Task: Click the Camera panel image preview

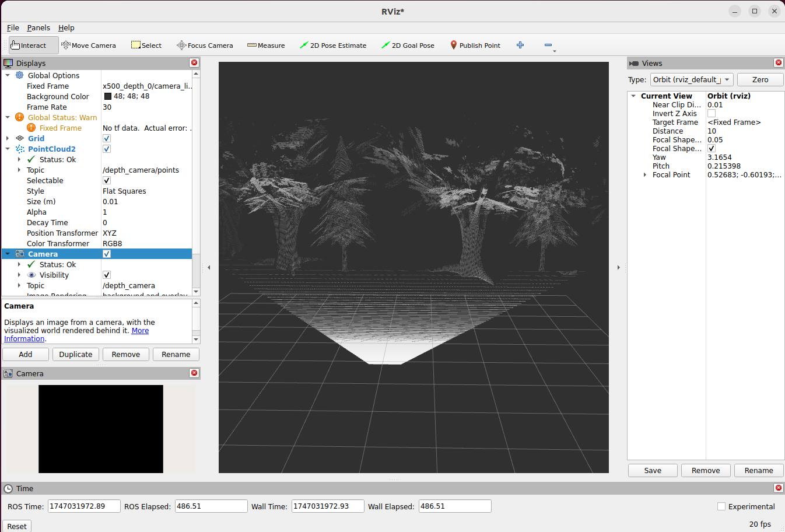Action: (101, 429)
